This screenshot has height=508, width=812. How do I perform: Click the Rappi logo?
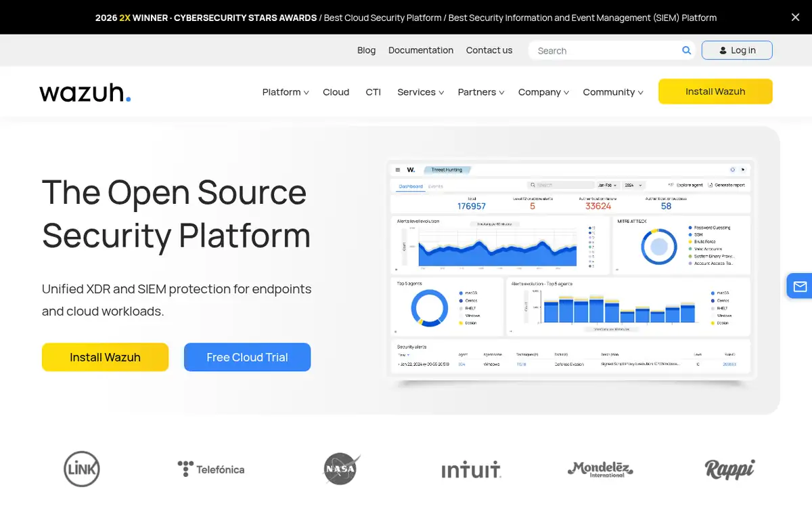(x=729, y=469)
